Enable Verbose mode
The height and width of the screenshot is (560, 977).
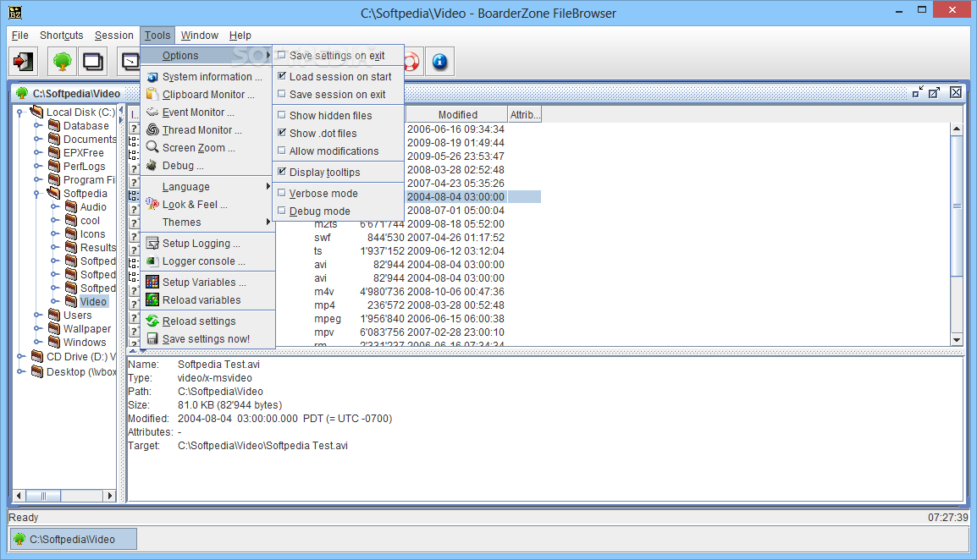(339, 194)
